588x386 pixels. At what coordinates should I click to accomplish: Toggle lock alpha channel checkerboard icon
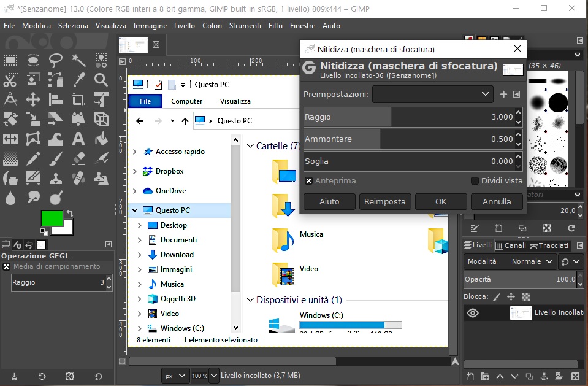525,297
